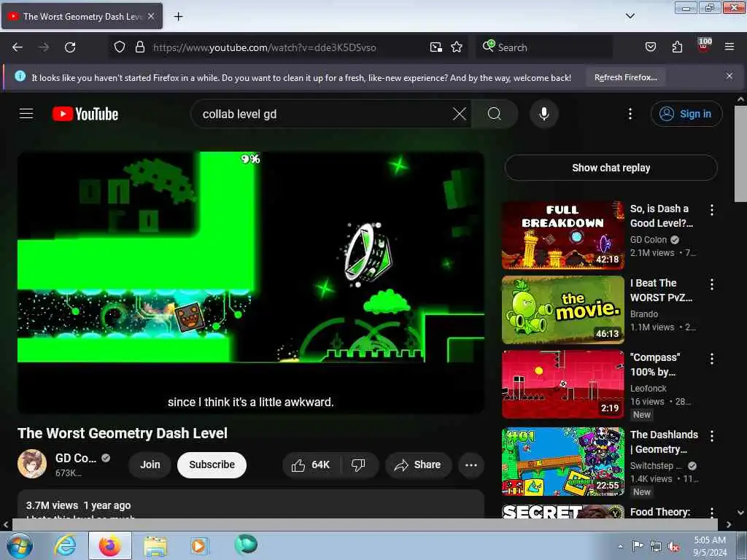
Task: Open Firefox tracking protection shield icon
Action: point(120,47)
